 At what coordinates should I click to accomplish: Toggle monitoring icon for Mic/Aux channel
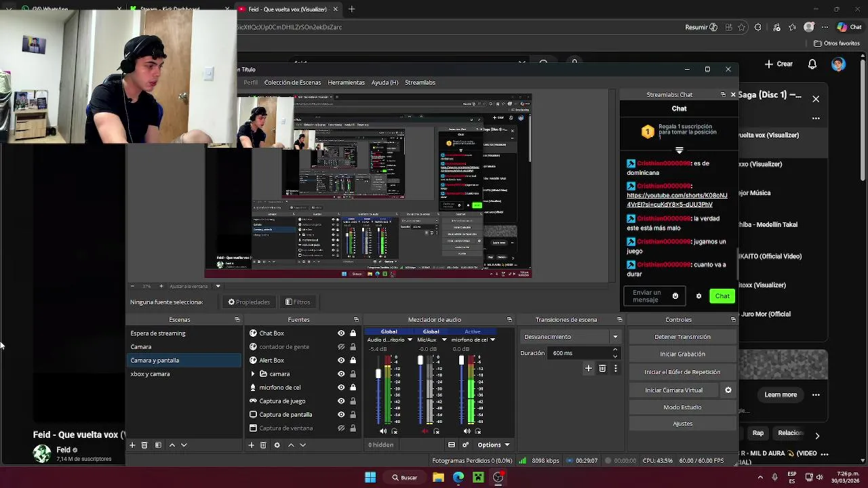[436, 431]
